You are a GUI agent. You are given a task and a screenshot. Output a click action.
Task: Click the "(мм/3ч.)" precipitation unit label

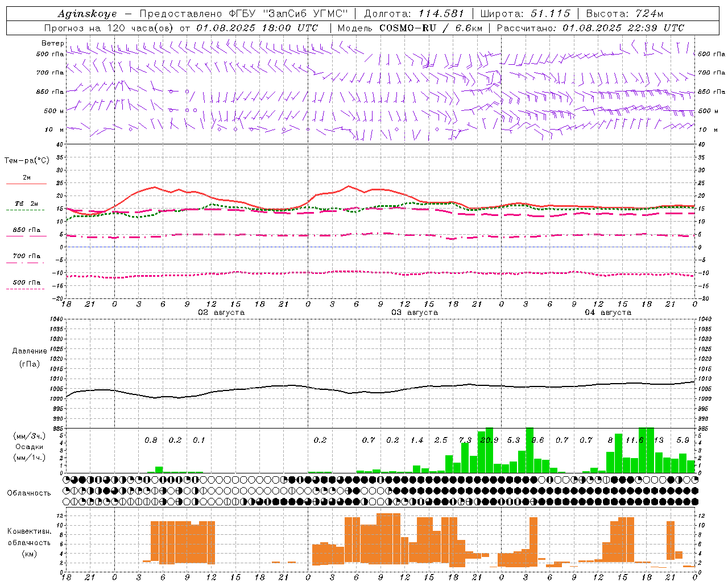pos(30,436)
